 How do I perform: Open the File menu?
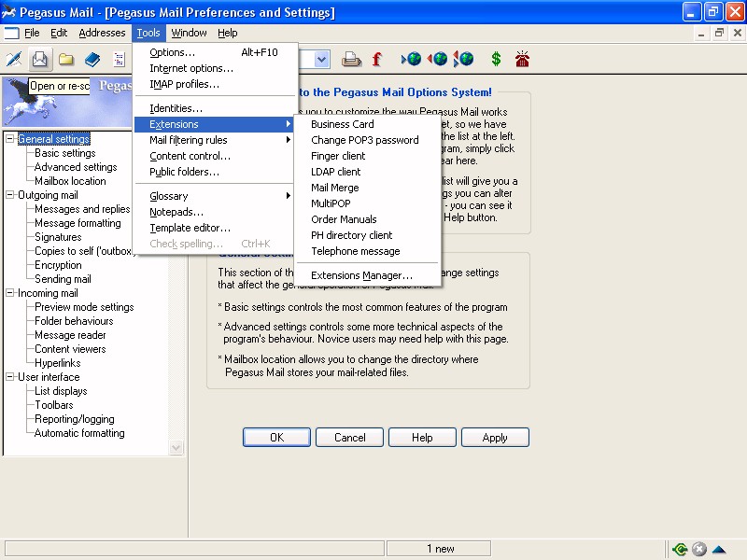tap(32, 33)
